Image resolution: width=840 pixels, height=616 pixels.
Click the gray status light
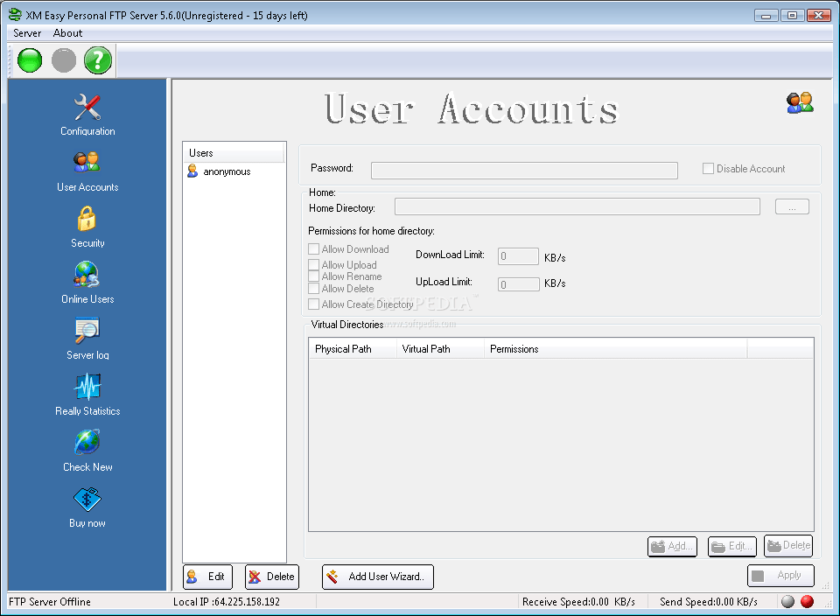(x=787, y=601)
